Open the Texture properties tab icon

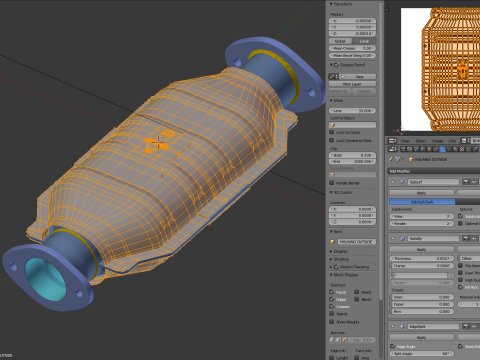tap(462, 149)
